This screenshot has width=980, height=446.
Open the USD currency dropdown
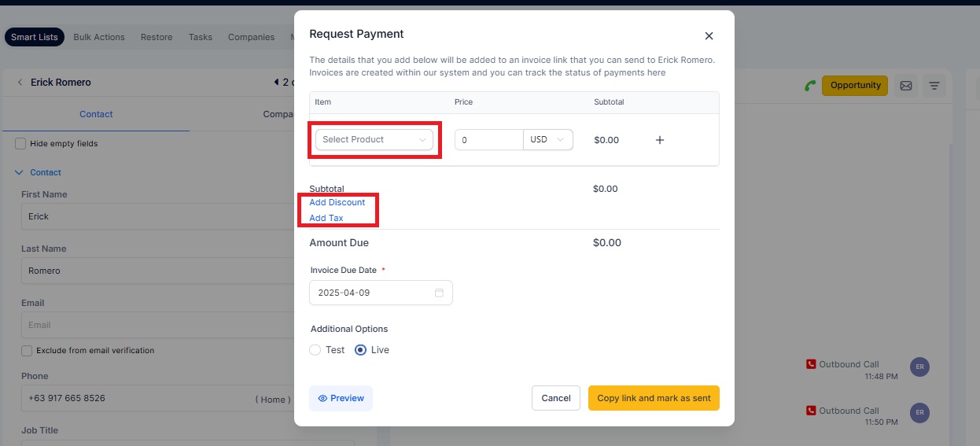click(548, 140)
